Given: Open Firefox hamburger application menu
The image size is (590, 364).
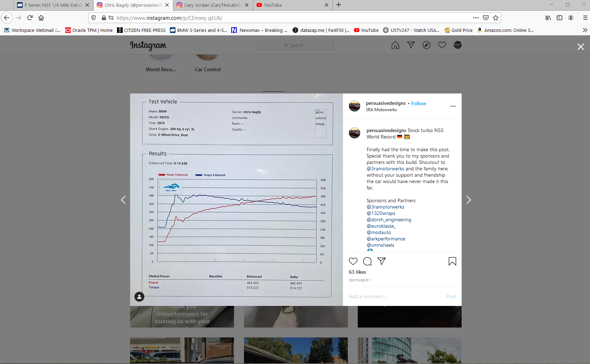Looking at the screenshot, I should (x=585, y=18).
